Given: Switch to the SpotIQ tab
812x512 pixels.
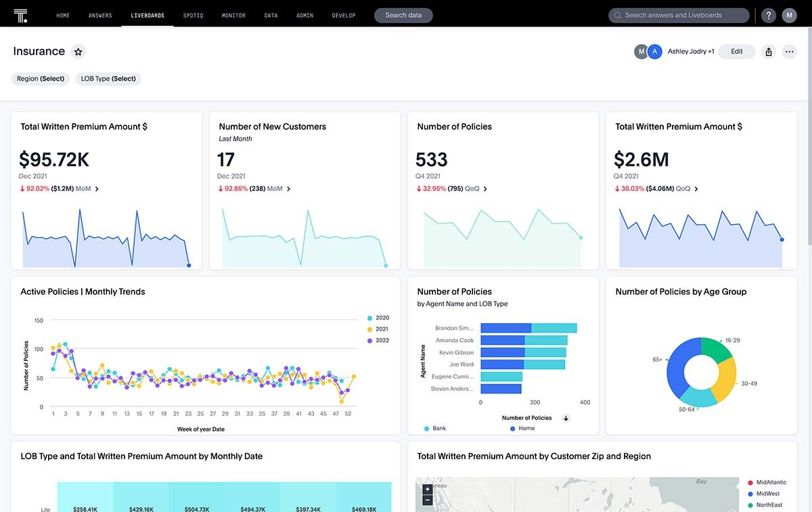Looking at the screenshot, I should [x=193, y=15].
